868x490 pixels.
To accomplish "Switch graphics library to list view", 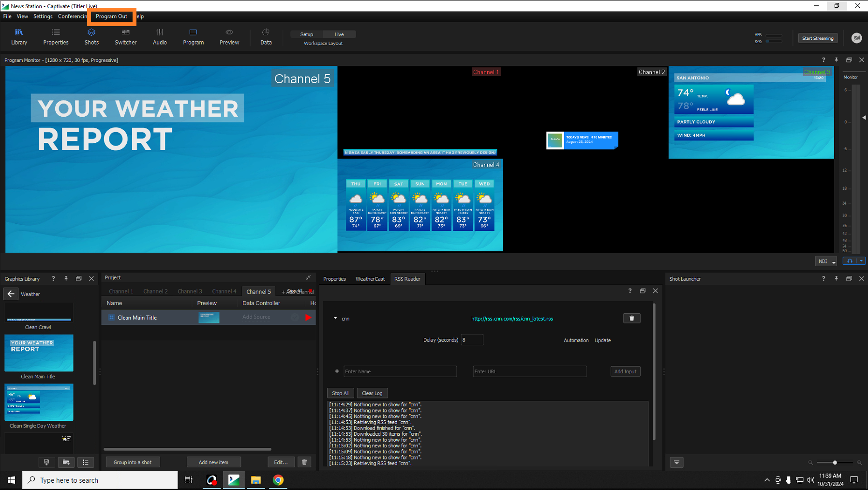I will pyautogui.click(x=86, y=462).
